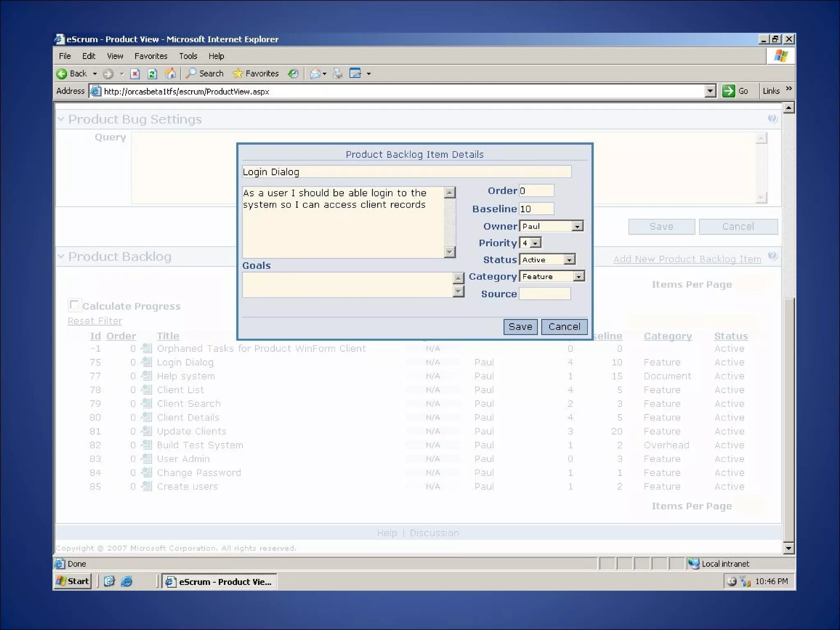840x630 pixels.
Task: Save the Product Backlog Item Details dialog
Action: (520, 327)
